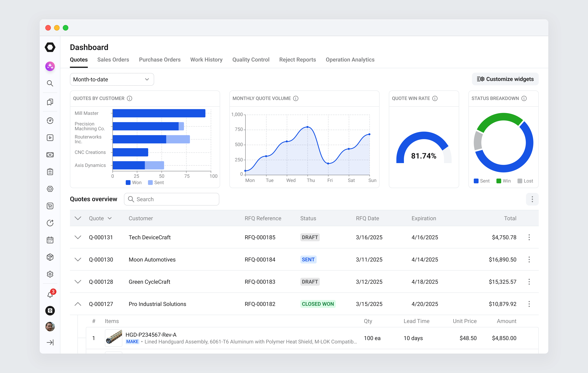Open the purple AI sparkle assistant
Viewport: 588px width, 373px height.
[50, 66]
